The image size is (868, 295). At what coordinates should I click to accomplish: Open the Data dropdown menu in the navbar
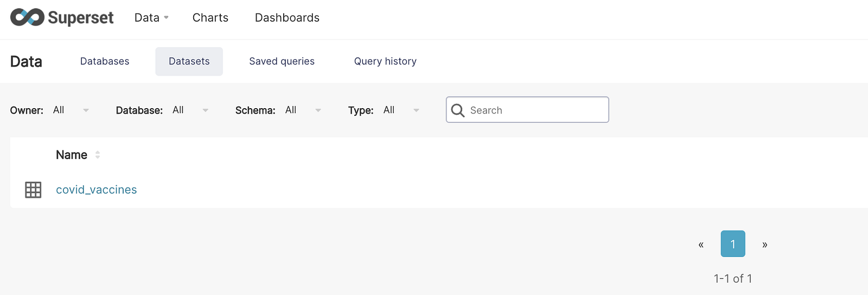[x=151, y=18]
